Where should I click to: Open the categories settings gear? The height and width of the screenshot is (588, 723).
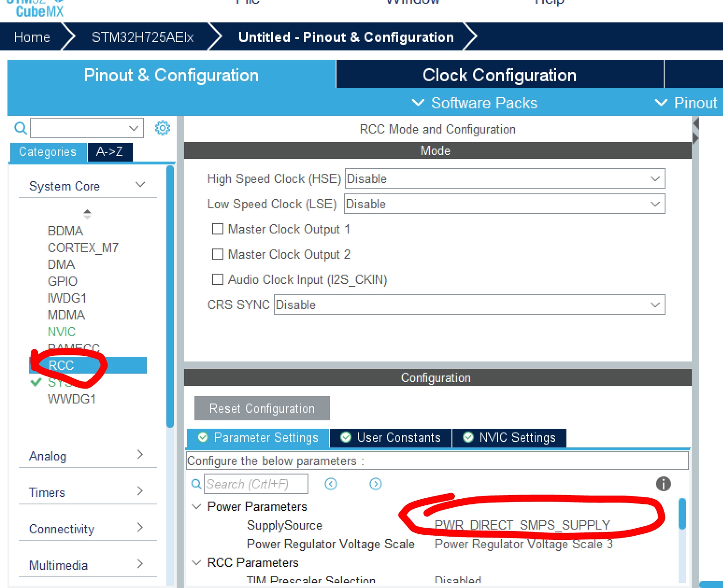click(163, 128)
